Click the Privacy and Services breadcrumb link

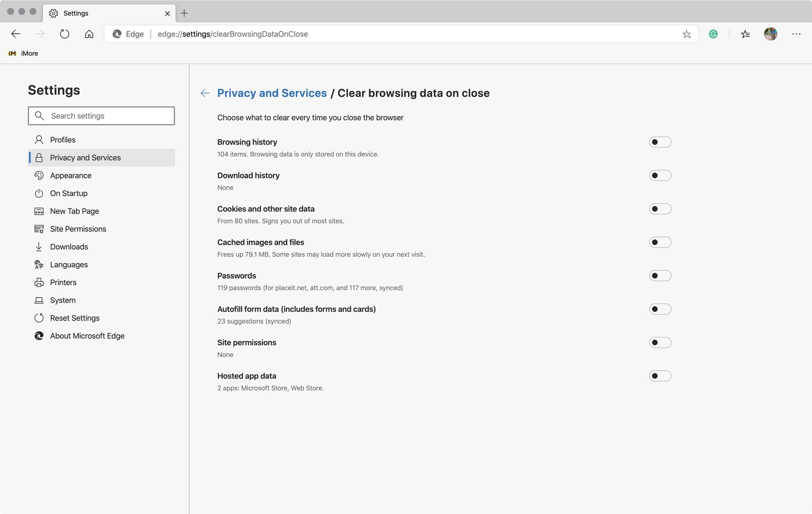click(x=272, y=93)
